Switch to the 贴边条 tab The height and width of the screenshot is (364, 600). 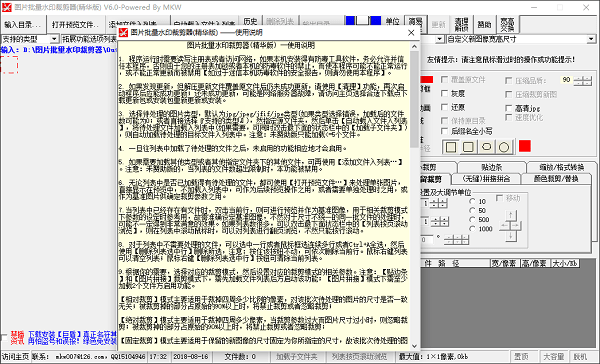[491, 167]
